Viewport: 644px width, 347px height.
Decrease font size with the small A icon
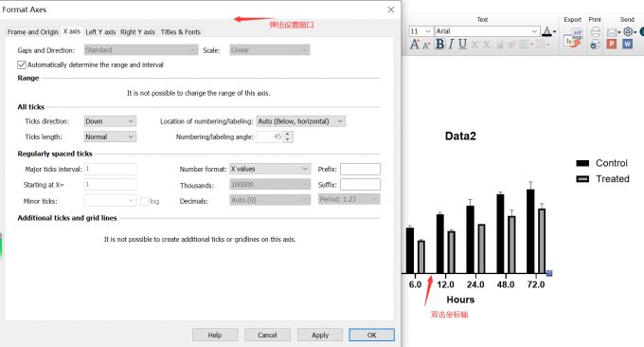(426, 46)
